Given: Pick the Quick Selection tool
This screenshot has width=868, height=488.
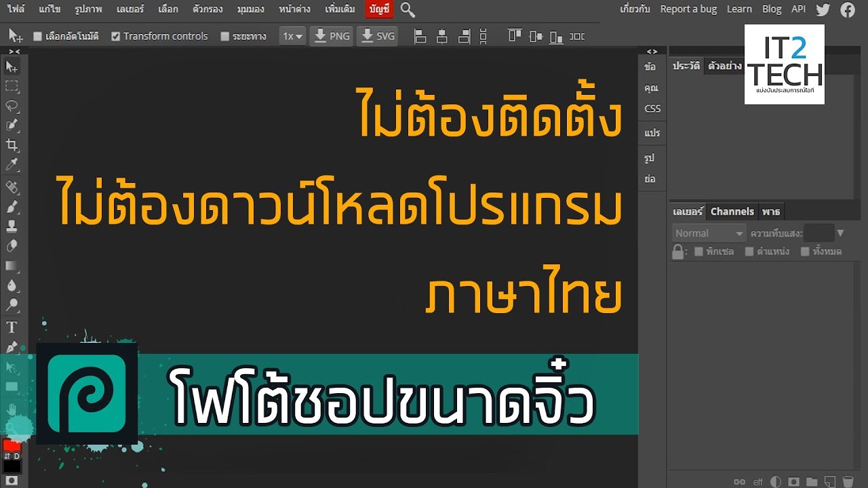Looking at the screenshot, I should point(12,125).
